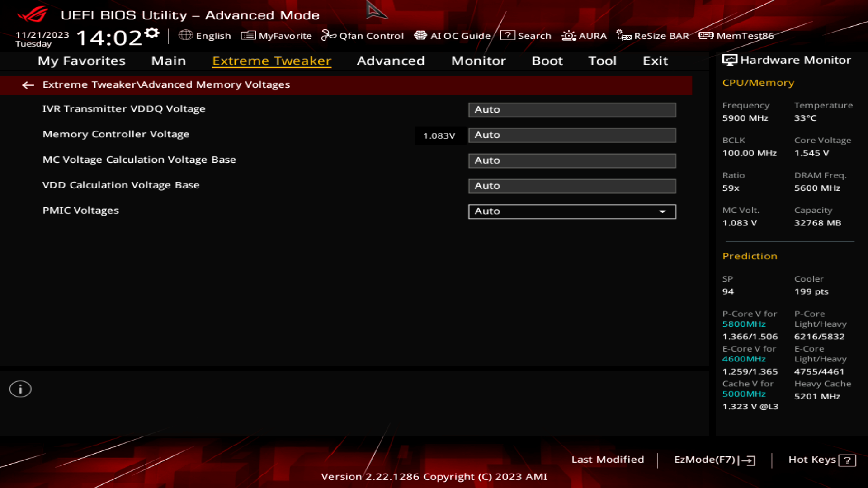
Task: Open the Monitor tab
Action: click(478, 61)
